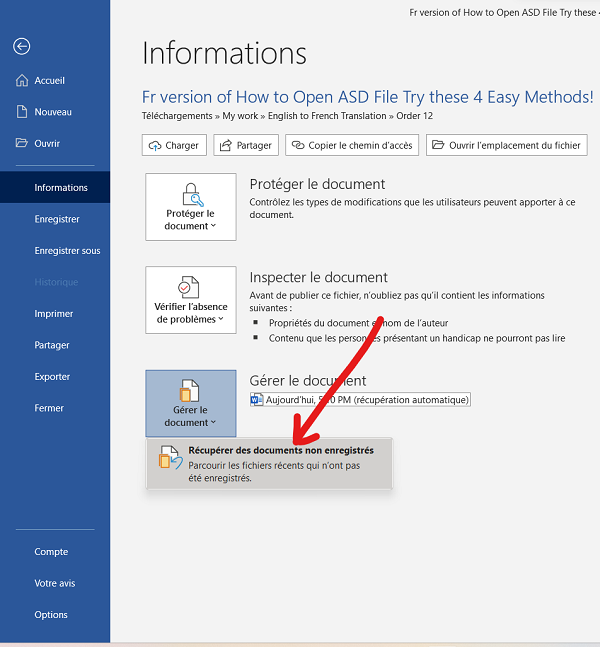Click 'Contenu que les personnes présentant un handicap' line
600x647 pixels.
[417, 338]
